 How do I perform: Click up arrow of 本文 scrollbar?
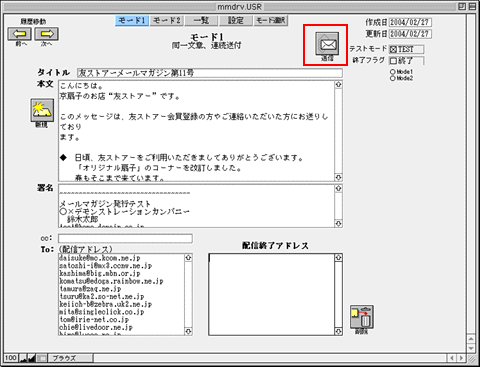point(338,85)
